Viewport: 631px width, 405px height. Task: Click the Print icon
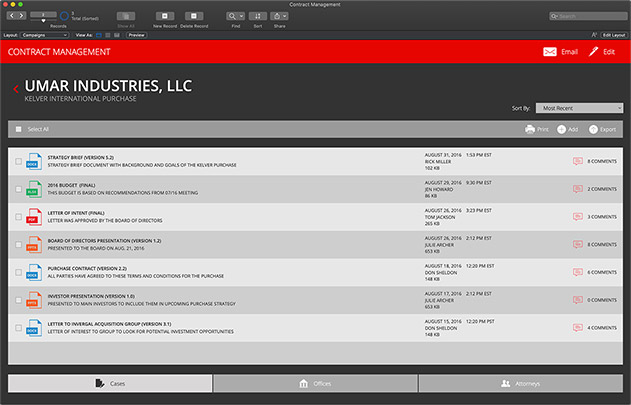pyautogui.click(x=529, y=129)
